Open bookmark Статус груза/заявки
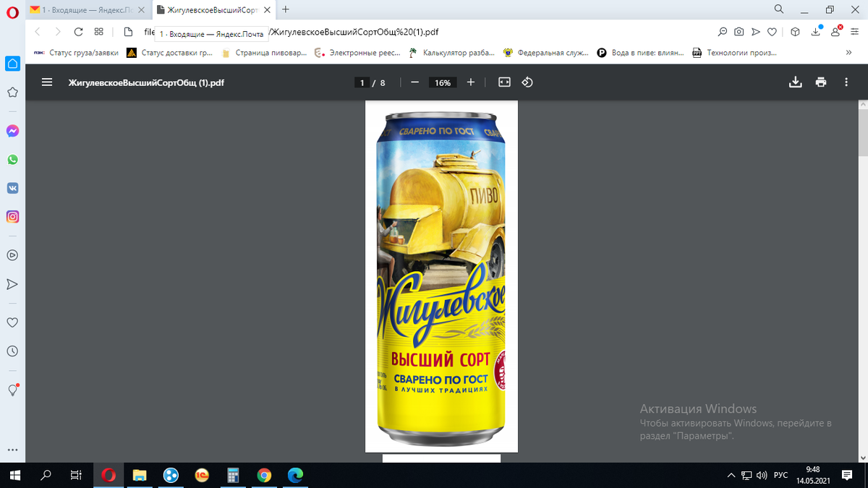The width and height of the screenshot is (868, 488). (x=76, y=53)
